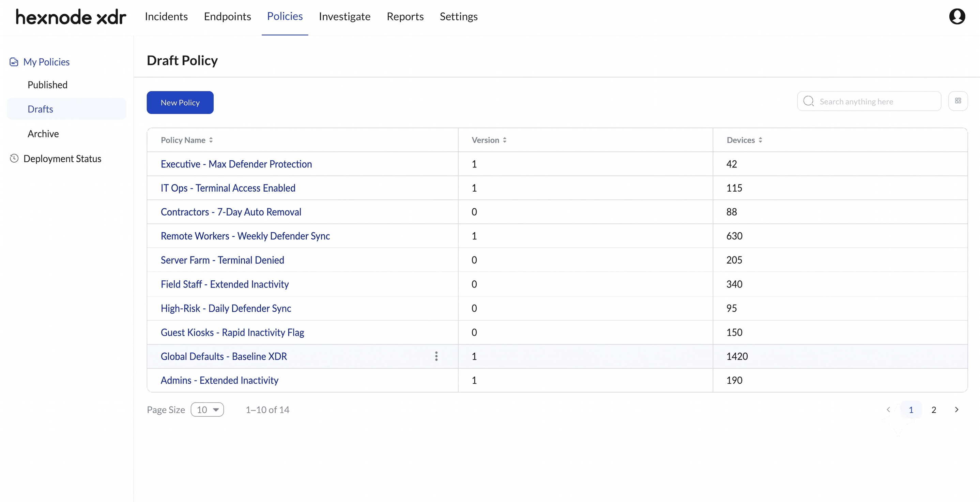This screenshot has height=502, width=980.
Task: Open Deployment Status page
Action: [x=62, y=159]
